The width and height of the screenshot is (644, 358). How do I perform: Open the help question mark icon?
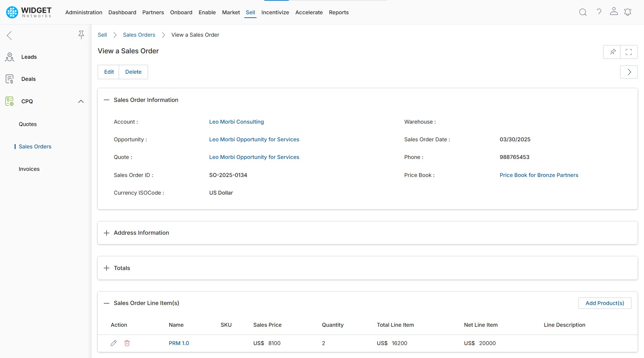(599, 12)
